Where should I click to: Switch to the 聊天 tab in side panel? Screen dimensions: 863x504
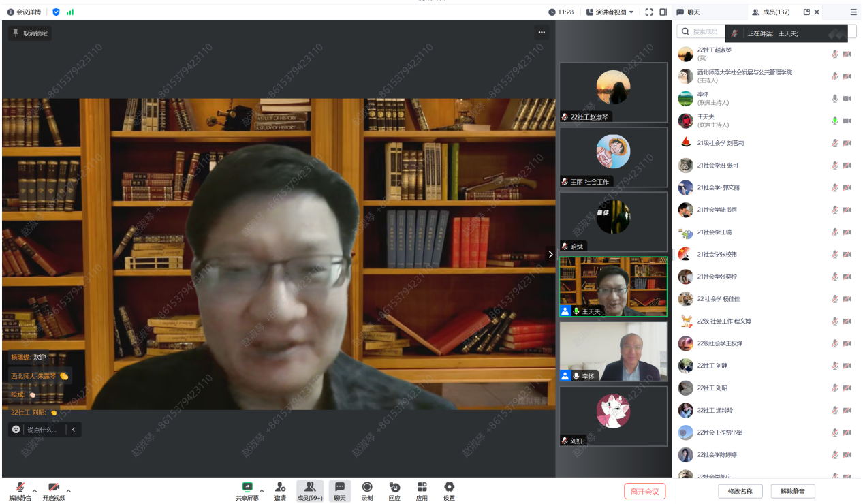689,12
